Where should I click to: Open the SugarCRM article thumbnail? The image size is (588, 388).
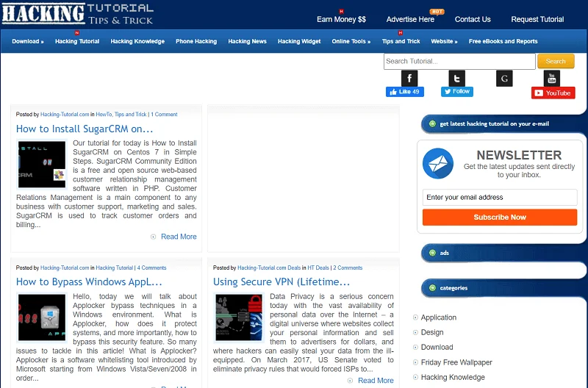coord(42,164)
